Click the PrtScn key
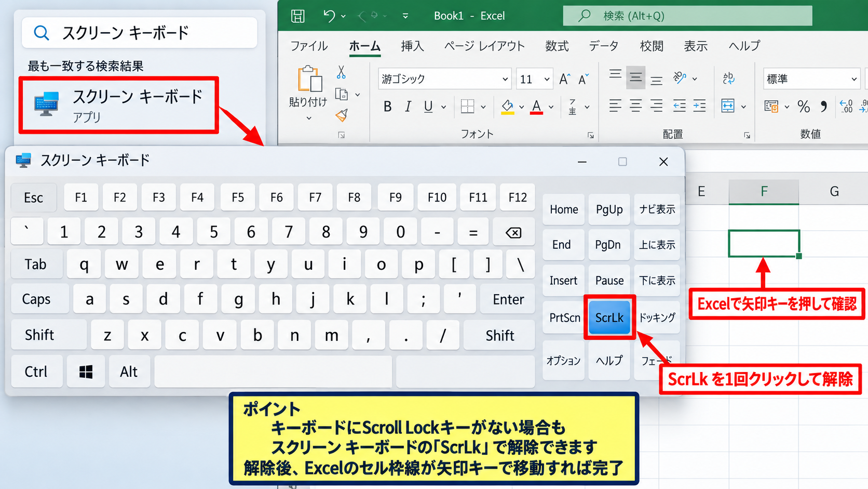 click(564, 318)
